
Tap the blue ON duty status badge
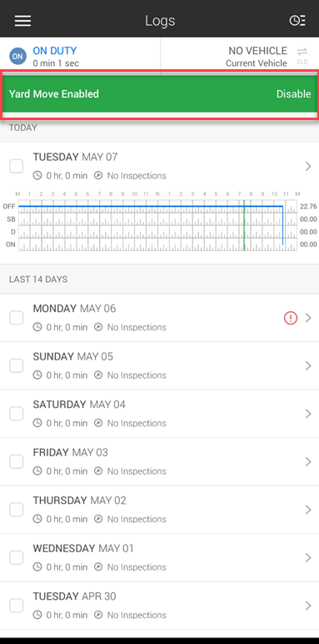pos(17,57)
